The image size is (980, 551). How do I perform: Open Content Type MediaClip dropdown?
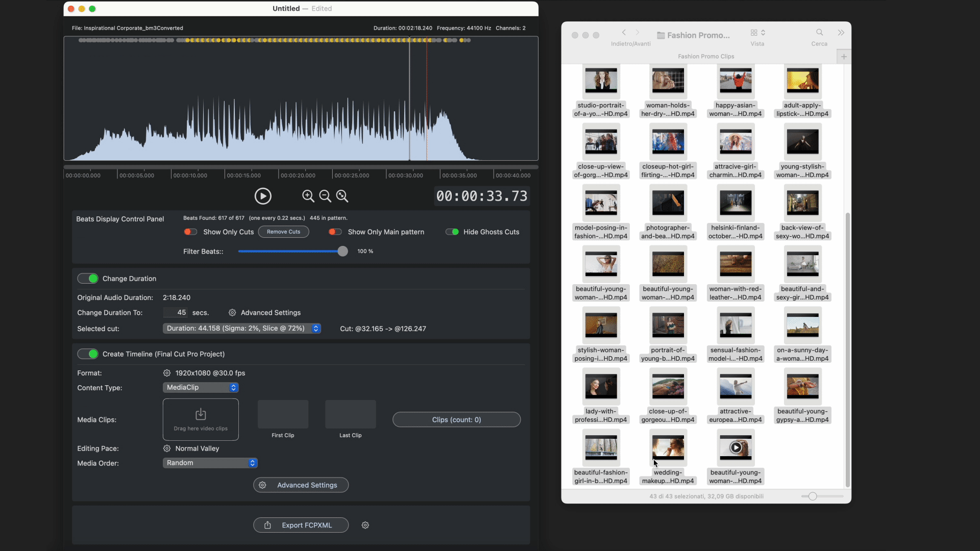(x=201, y=388)
